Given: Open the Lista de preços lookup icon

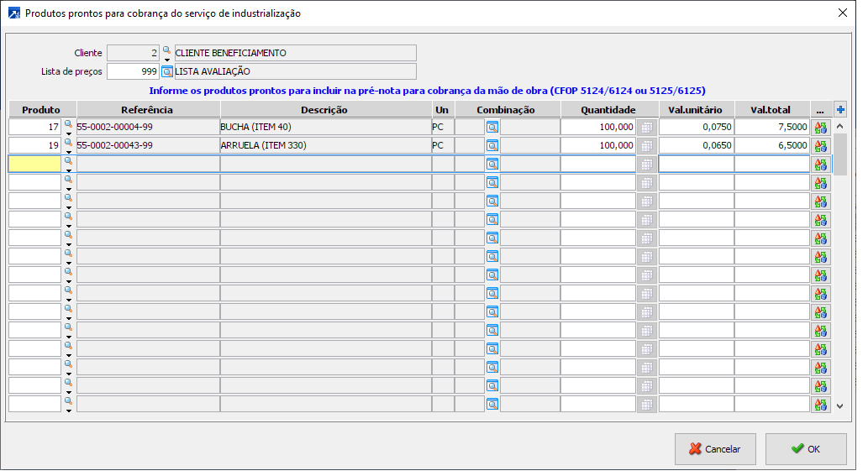Looking at the screenshot, I should pos(166,72).
